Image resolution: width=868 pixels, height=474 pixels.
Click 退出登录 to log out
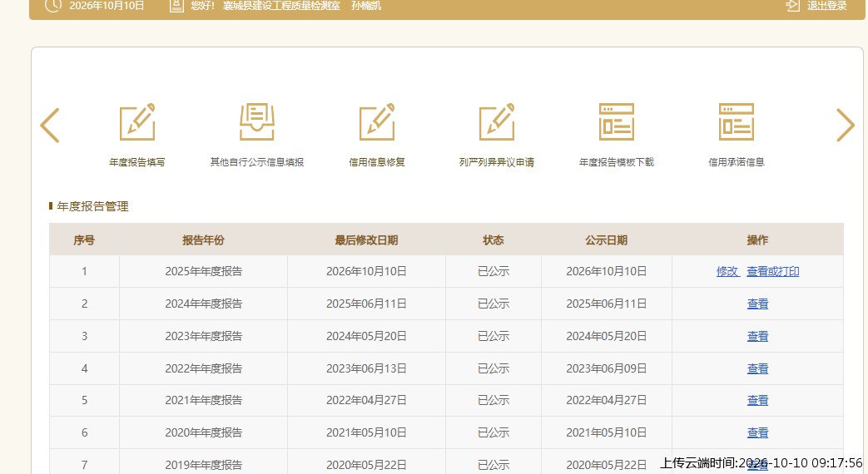coord(827,6)
